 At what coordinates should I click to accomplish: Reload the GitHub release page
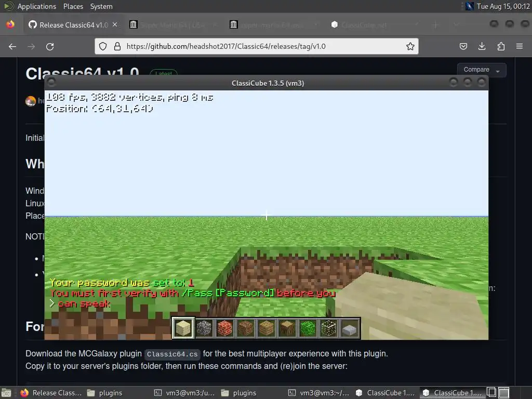click(50, 46)
